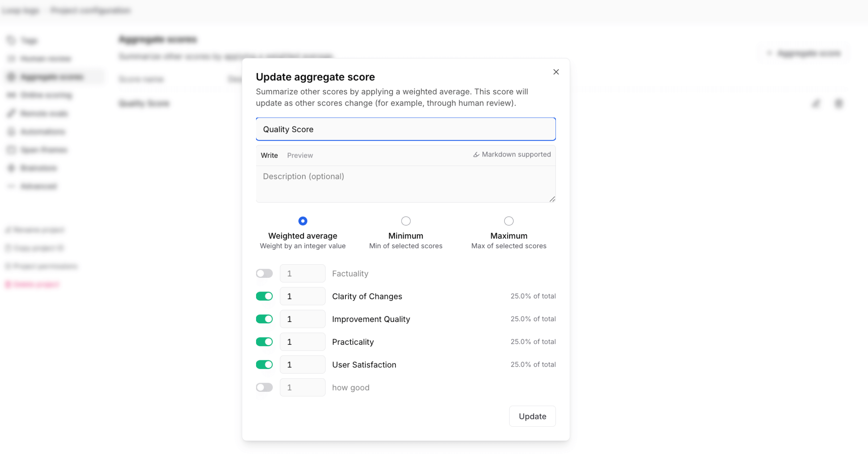The width and height of the screenshot is (868, 463).
Task: Click the Quality Score name field
Action: [x=405, y=129]
